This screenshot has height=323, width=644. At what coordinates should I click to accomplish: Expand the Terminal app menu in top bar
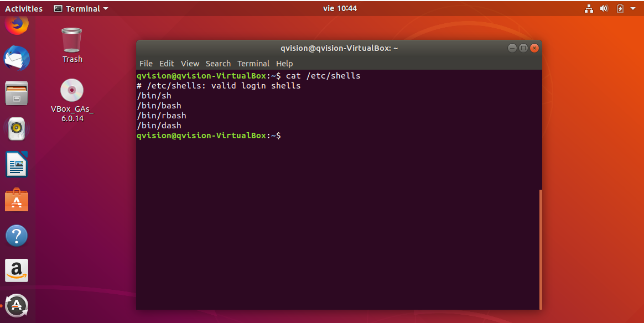click(x=81, y=9)
